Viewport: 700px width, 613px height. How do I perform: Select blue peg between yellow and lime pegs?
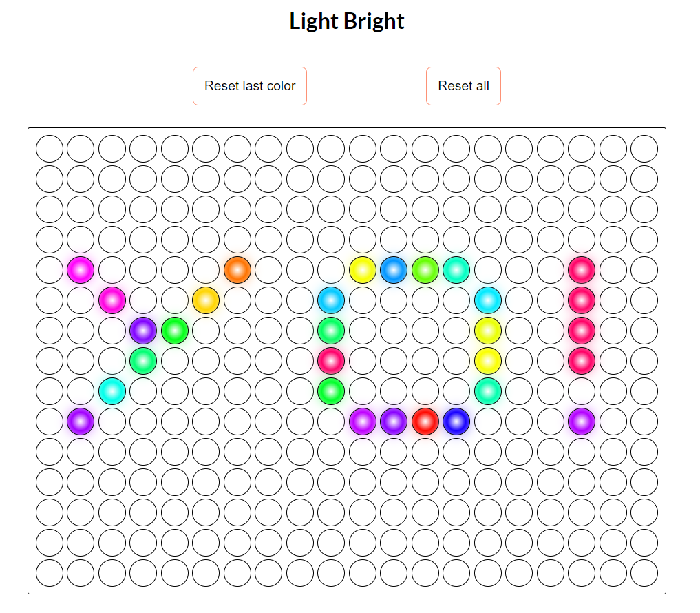(x=394, y=270)
